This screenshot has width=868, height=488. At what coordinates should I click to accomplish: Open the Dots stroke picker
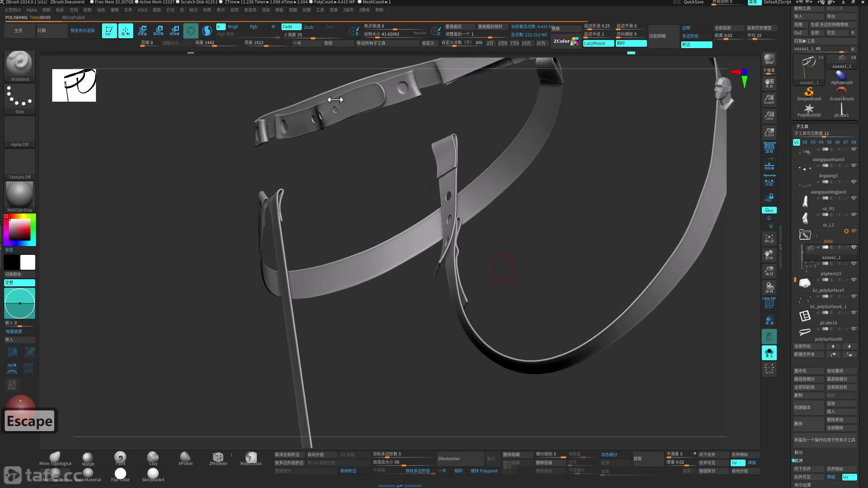(x=20, y=99)
